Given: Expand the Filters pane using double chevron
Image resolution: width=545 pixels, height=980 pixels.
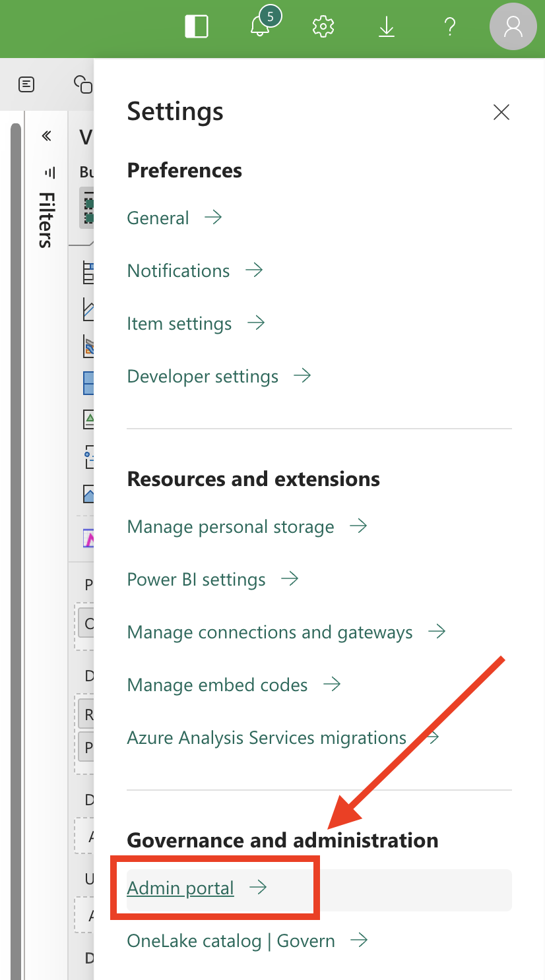Looking at the screenshot, I should (x=46, y=136).
